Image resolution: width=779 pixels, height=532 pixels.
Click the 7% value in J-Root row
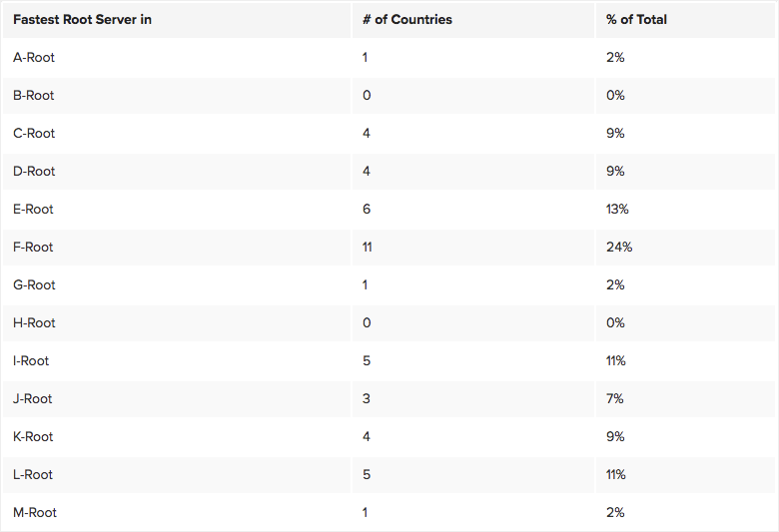tap(615, 399)
